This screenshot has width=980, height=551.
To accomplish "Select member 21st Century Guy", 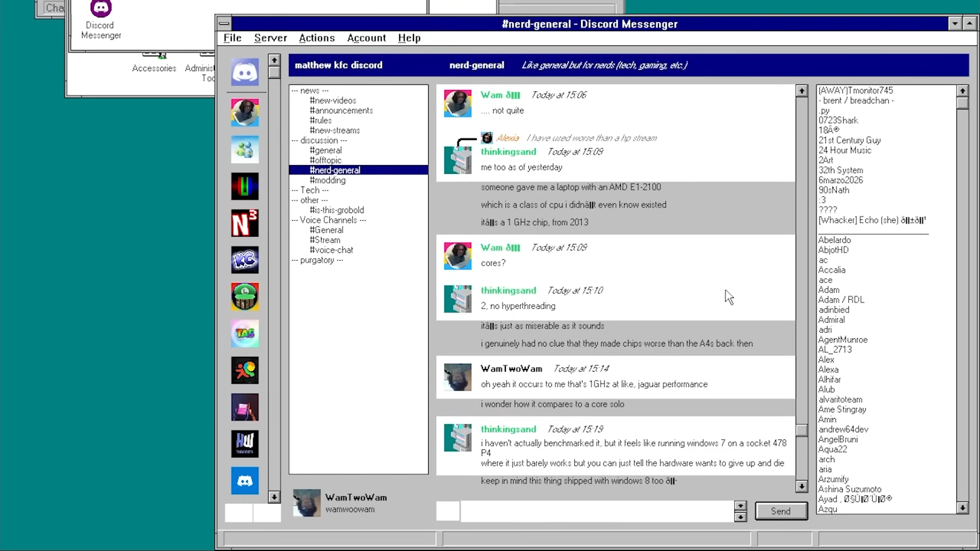I will tap(849, 140).
